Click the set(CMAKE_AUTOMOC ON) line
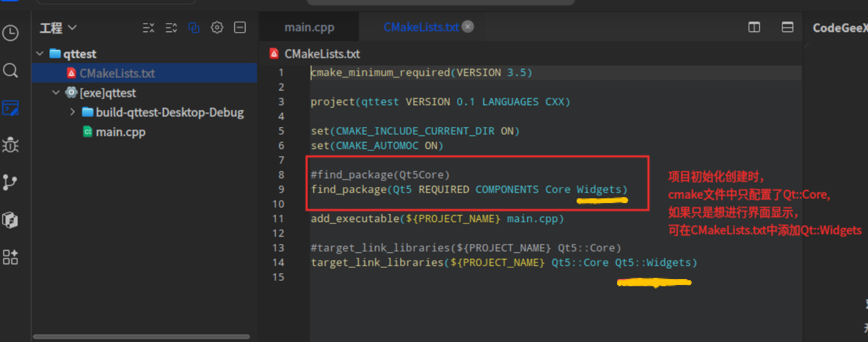Screen dimensions: 868x342 (377, 146)
